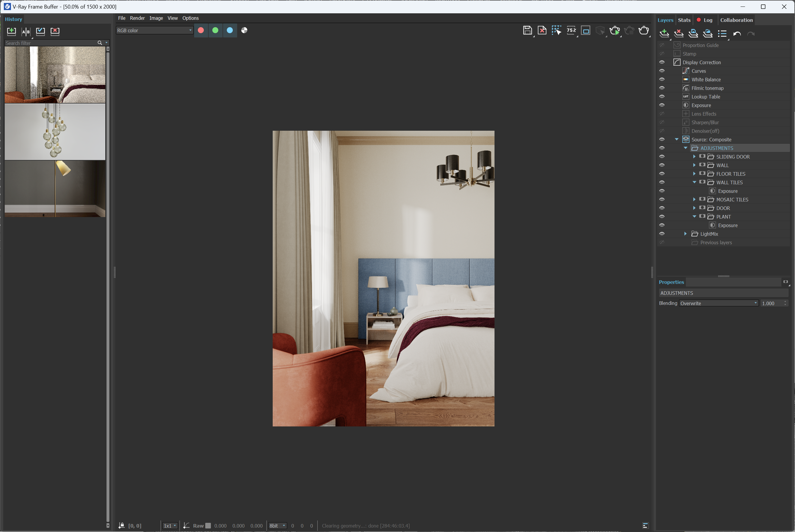
Task: Click the History search filter field
Action: pyautogui.click(x=51, y=43)
